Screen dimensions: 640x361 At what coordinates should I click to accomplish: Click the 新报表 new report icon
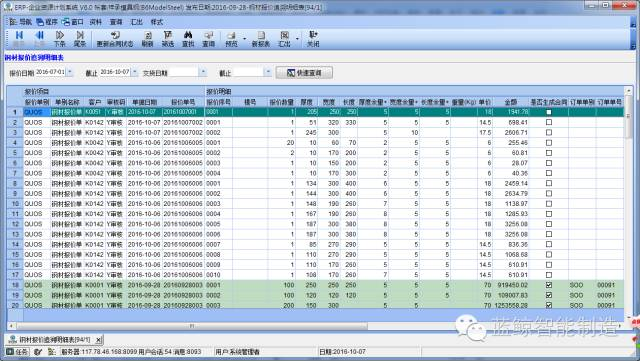(x=261, y=36)
